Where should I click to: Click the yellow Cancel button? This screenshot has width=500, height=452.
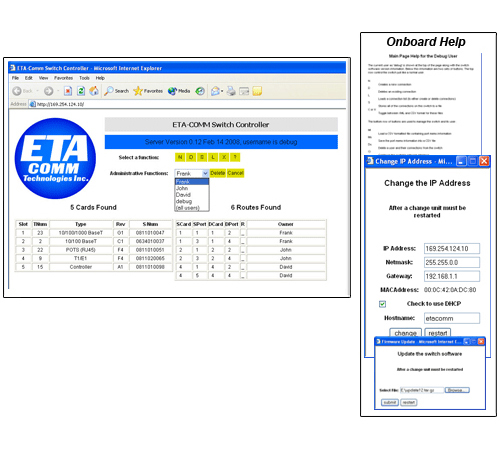click(x=235, y=173)
